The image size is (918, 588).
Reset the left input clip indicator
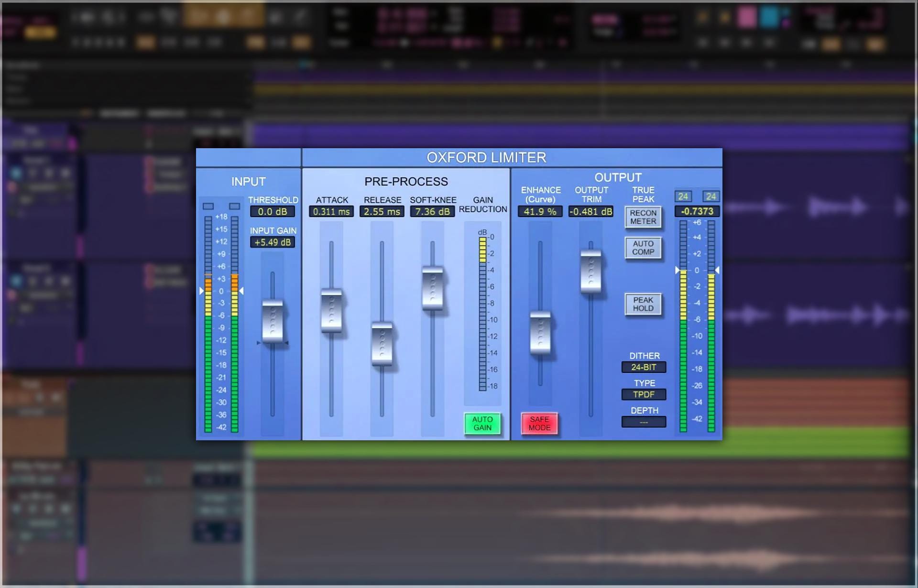click(x=208, y=206)
